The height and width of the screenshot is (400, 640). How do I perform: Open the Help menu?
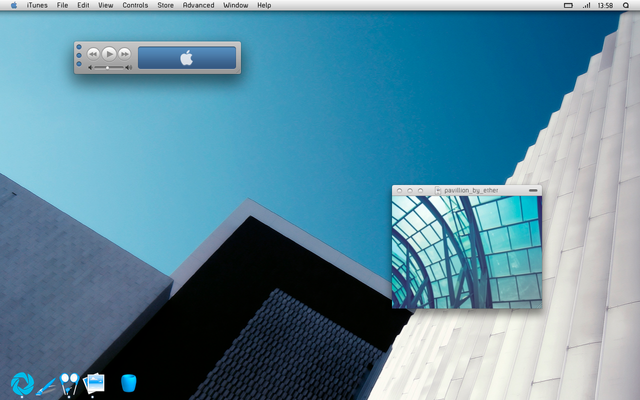point(264,5)
